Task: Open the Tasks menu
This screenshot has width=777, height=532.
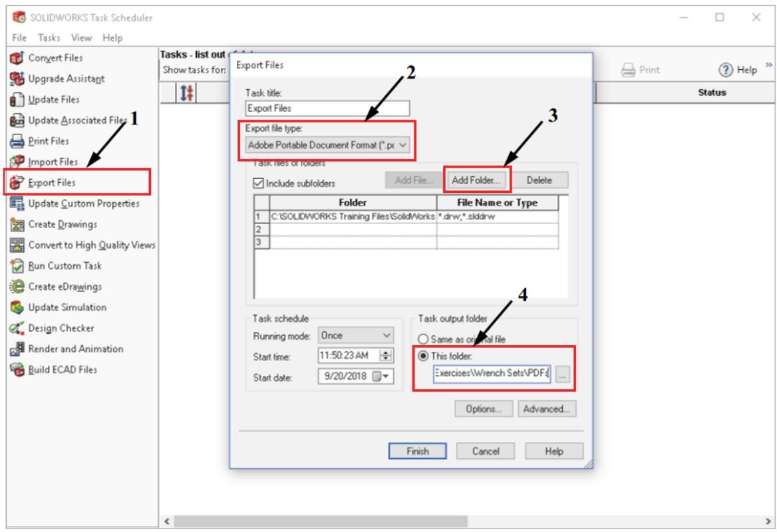Action: 49,38
